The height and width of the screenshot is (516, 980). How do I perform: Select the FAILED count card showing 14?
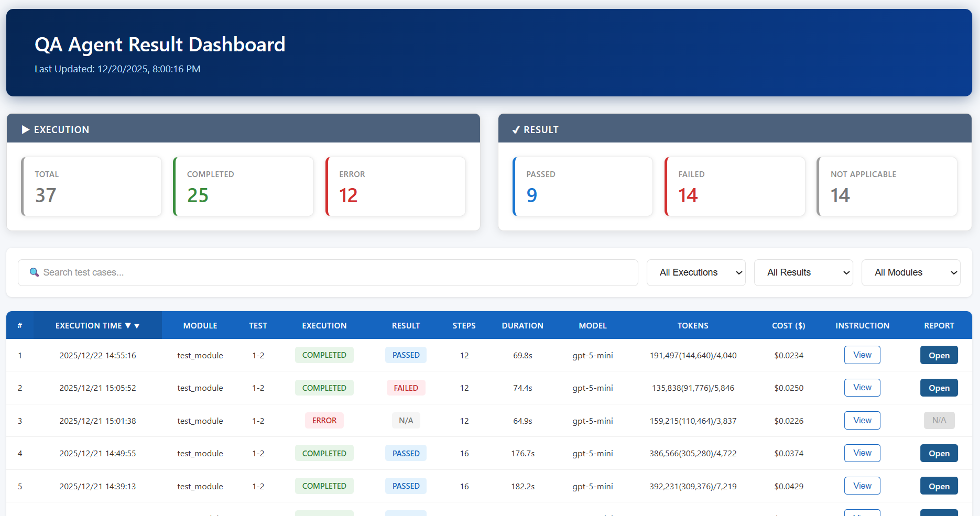click(x=734, y=186)
